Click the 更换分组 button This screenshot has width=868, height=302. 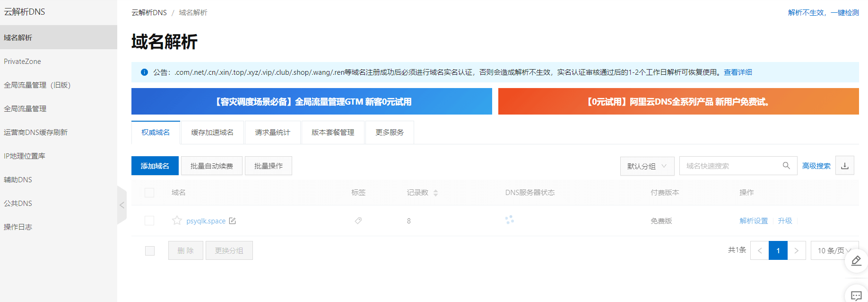[x=229, y=250]
